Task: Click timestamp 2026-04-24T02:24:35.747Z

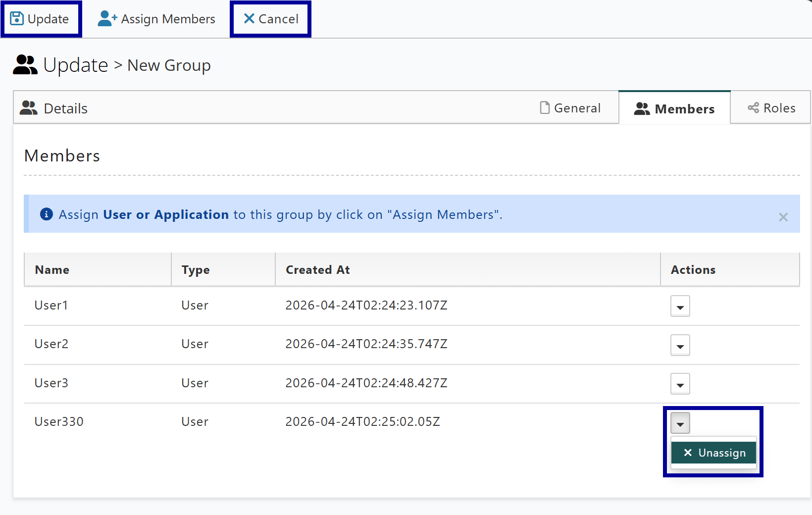Action: (x=366, y=344)
